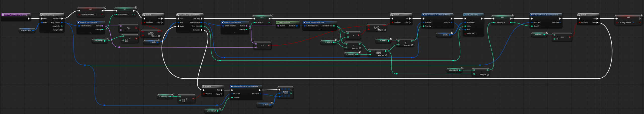Click the value field in the == 0 node
The height and width of the screenshot is (114, 644).
click(558, 39)
